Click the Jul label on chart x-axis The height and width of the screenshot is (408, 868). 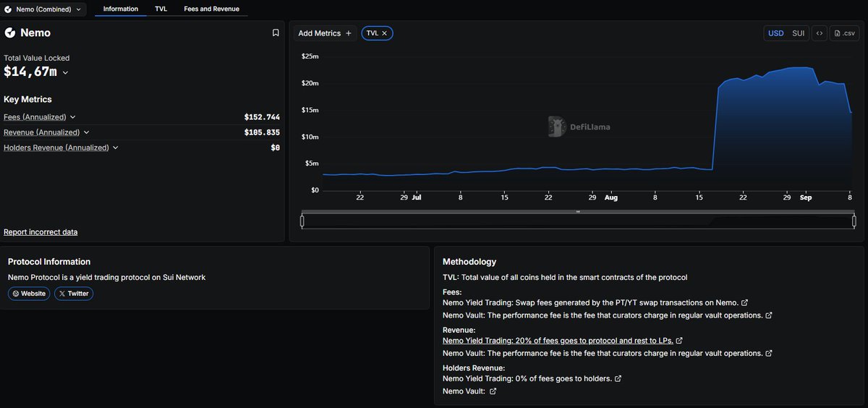tap(417, 197)
